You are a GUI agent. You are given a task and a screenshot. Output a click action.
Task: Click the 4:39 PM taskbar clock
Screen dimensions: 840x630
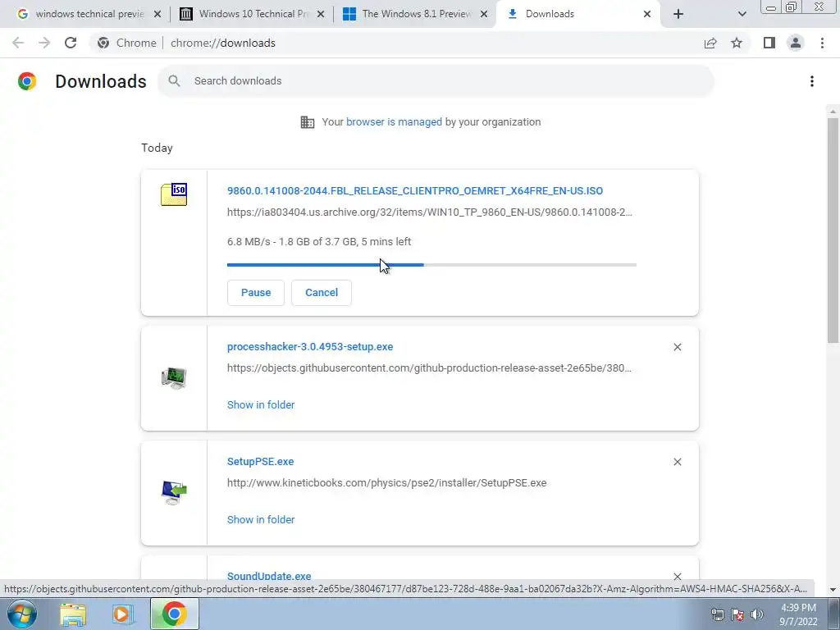[x=798, y=614]
